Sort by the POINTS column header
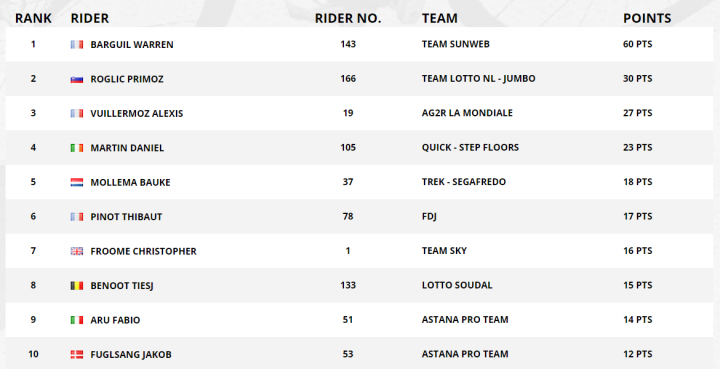720x369 pixels. click(x=647, y=18)
